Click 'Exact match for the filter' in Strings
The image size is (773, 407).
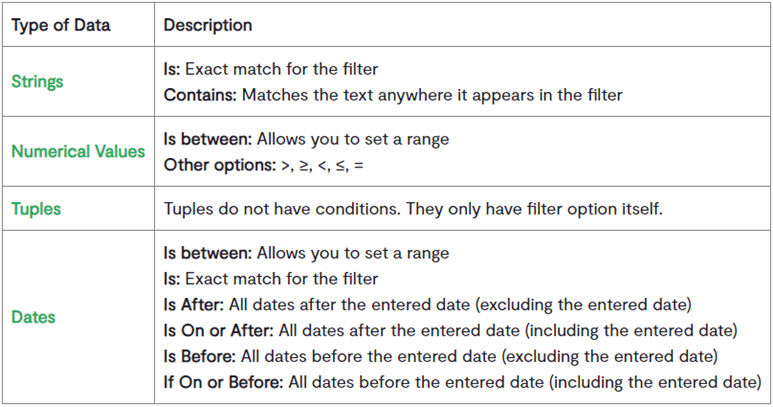(281, 69)
